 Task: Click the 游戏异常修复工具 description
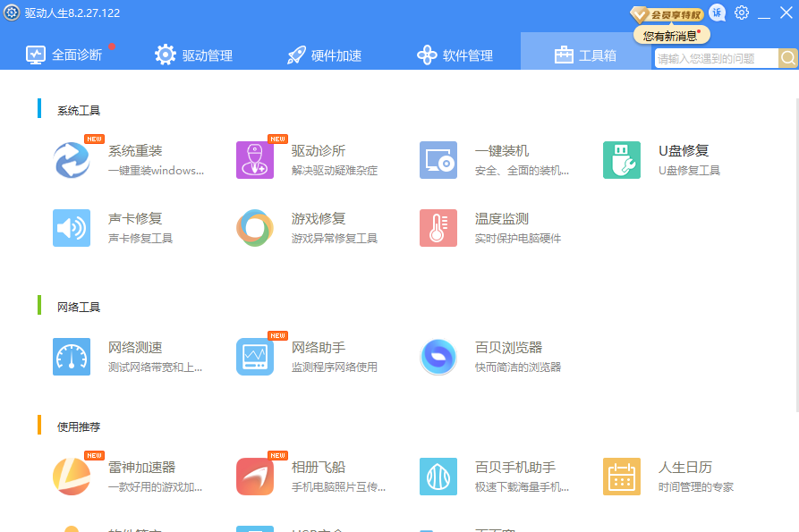coord(335,238)
